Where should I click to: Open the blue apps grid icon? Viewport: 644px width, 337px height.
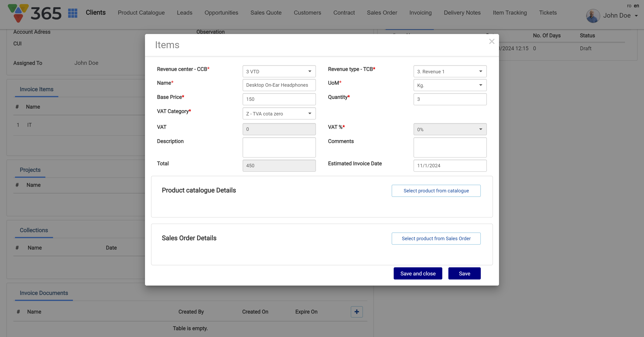coord(73,13)
